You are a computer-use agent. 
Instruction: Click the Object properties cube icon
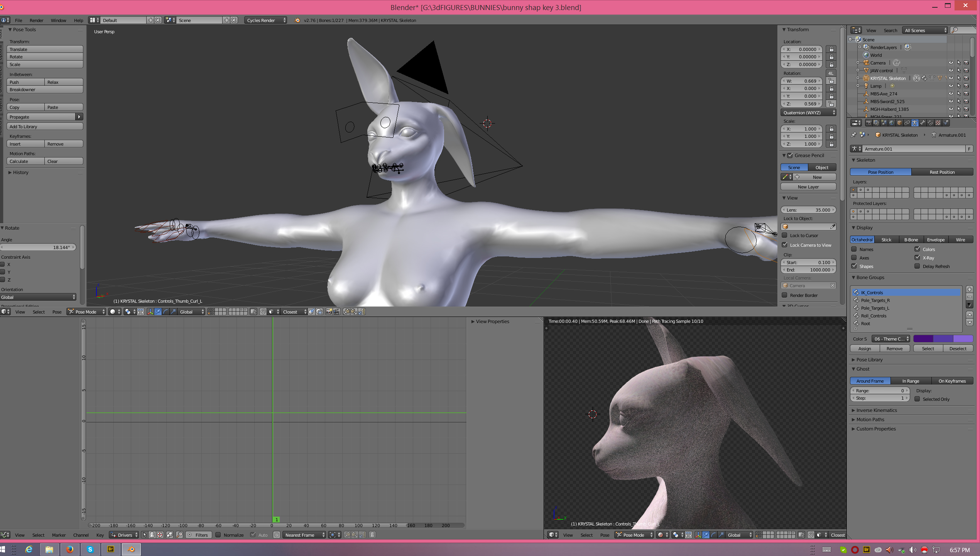pyautogui.click(x=899, y=123)
